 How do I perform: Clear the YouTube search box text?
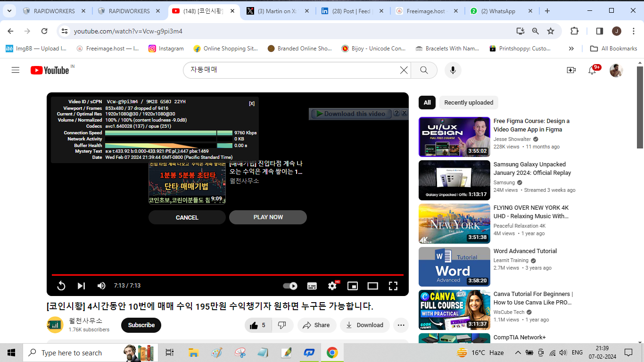(404, 70)
